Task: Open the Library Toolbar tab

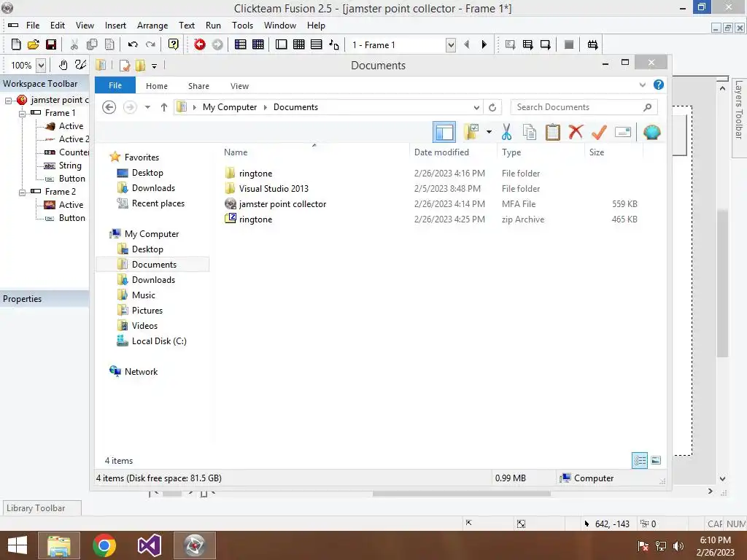Action: click(x=41, y=508)
